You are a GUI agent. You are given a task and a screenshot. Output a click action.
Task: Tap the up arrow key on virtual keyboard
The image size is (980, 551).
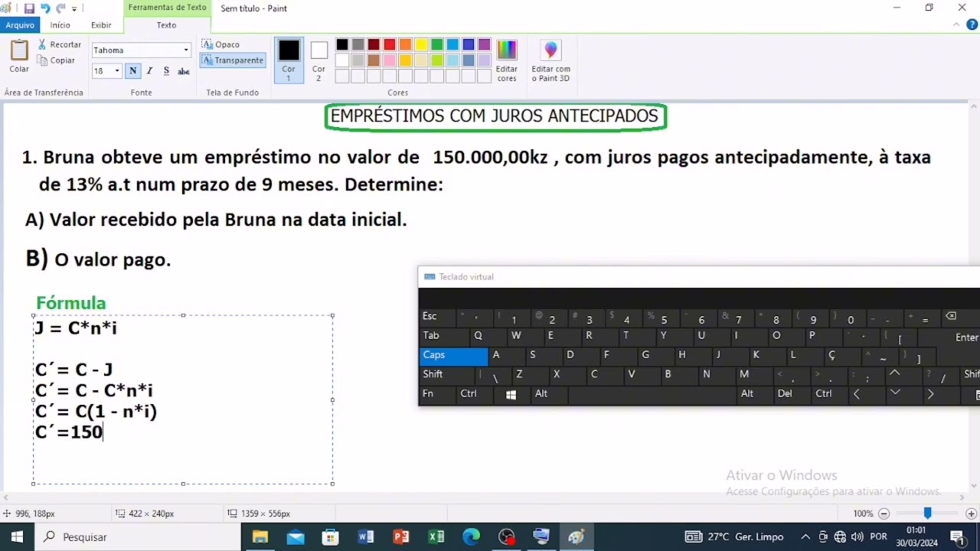pyautogui.click(x=894, y=374)
